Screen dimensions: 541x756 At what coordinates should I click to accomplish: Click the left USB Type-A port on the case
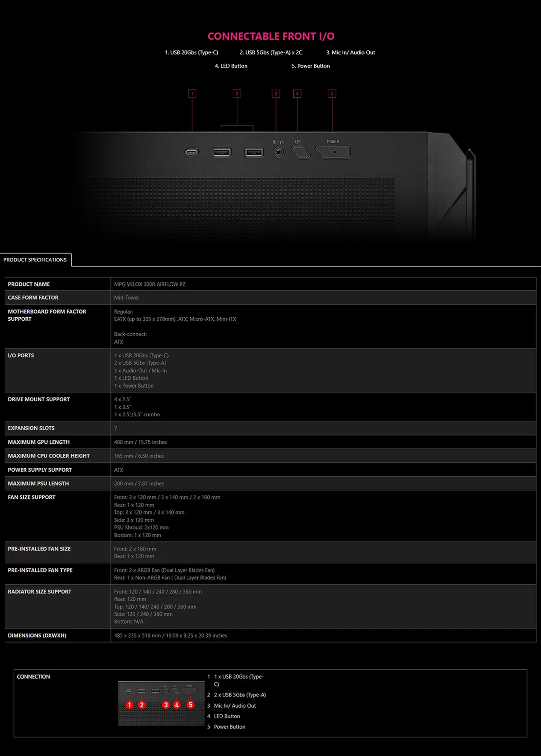222,152
